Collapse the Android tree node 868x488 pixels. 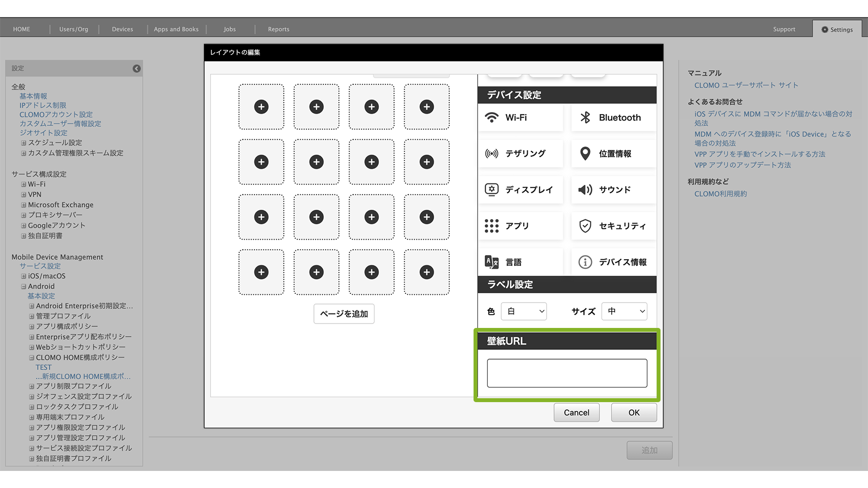23,286
